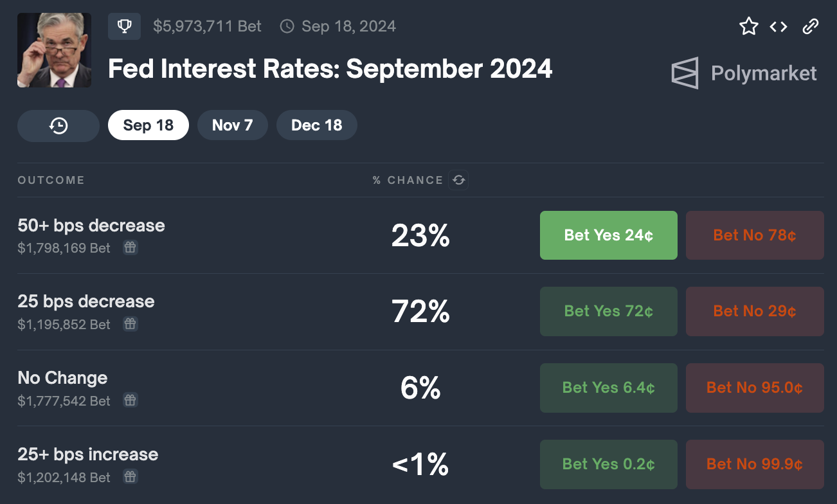
Task: Click Bet No 95.0¢ for No Change
Action: click(x=755, y=388)
